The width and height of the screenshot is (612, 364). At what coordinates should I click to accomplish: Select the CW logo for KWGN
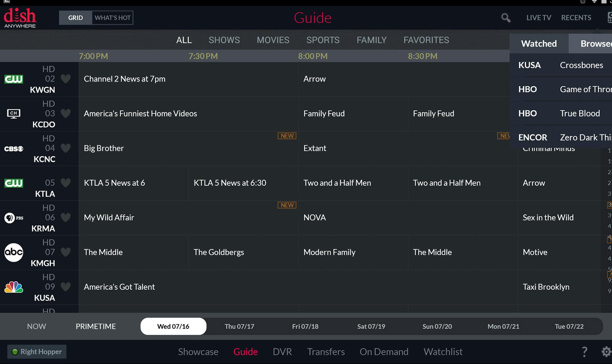click(14, 79)
